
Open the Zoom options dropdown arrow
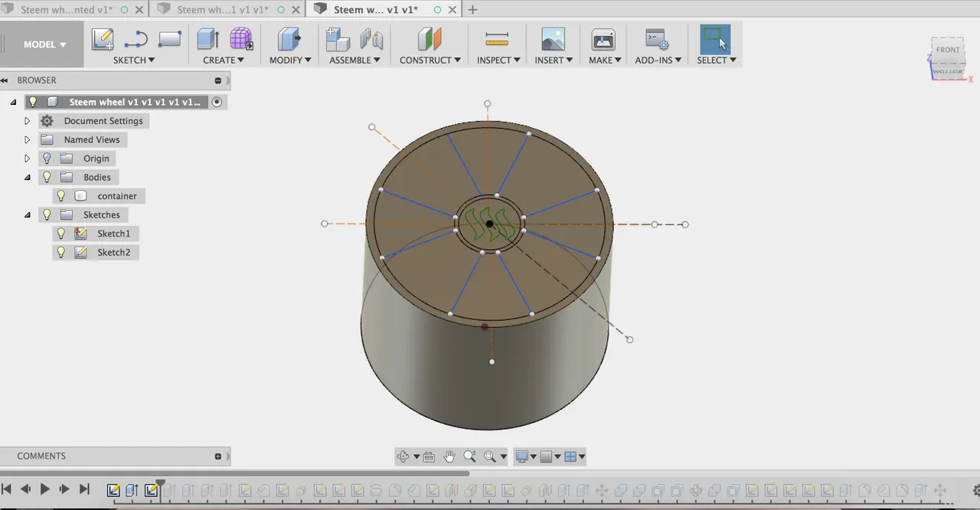tap(503, 456)
